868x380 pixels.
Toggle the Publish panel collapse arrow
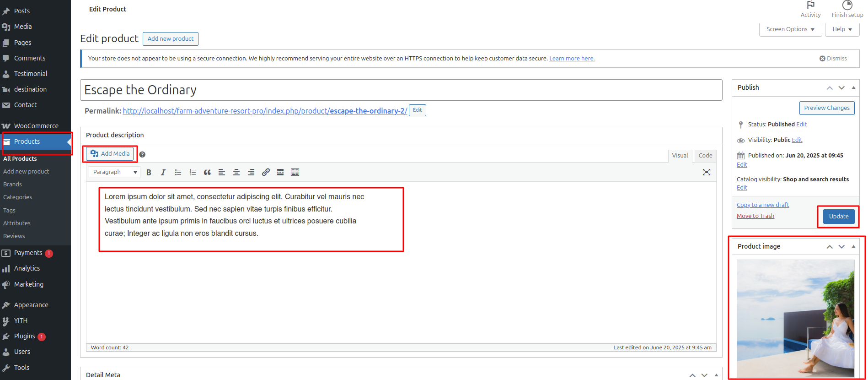click(x=853, y=87)
